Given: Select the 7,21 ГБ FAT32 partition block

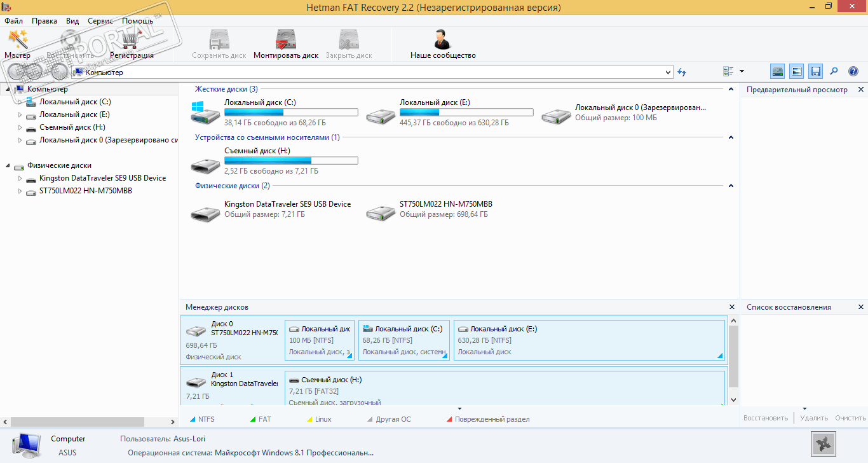Looking at the screenshot, I should click(505, 388).
